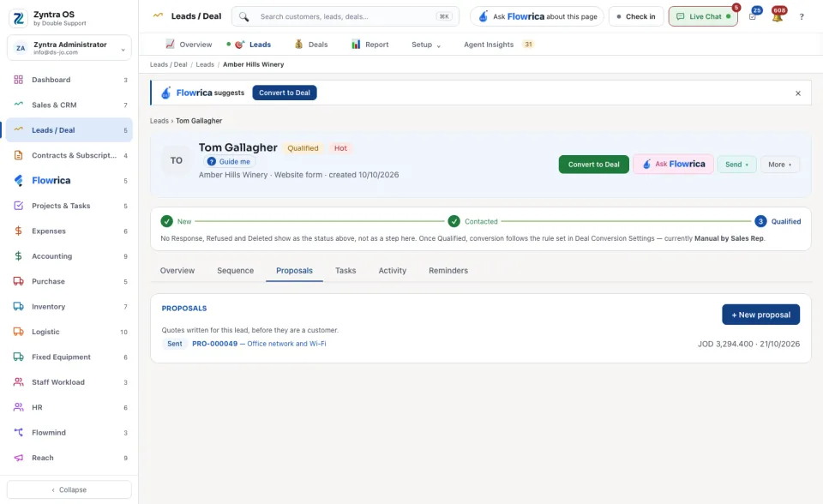Open Inventory sidebar icon
823x504 pixels.
pos(18,307)
